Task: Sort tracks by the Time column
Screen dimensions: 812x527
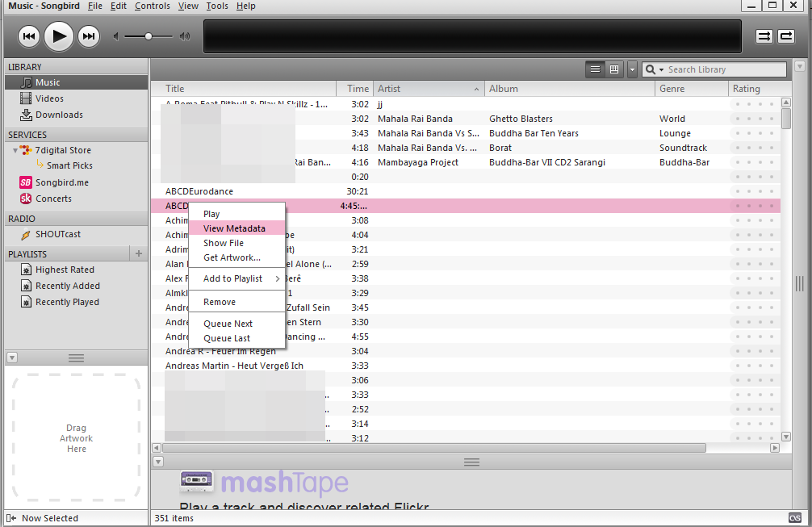Action: 355,89
